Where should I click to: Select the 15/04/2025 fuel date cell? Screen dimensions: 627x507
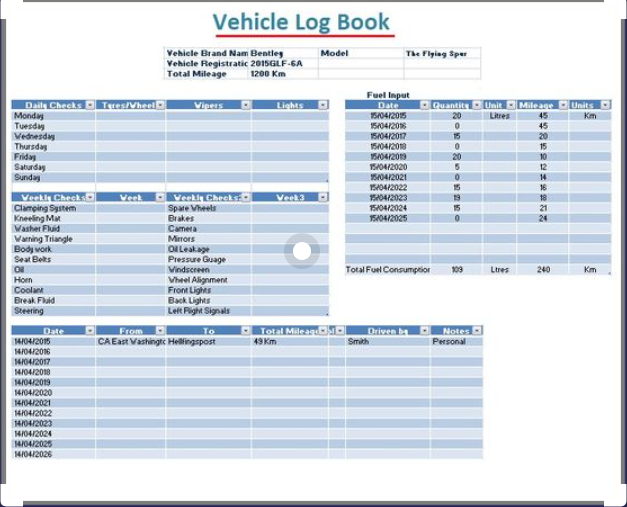(x=387, y=218)
